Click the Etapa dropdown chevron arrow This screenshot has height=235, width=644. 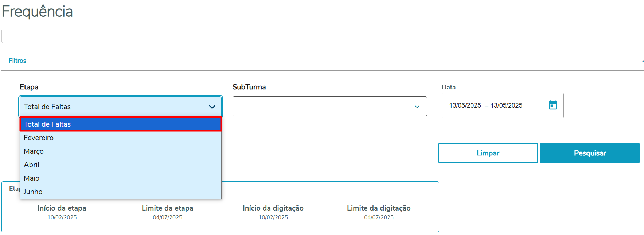(x=212, y=107)
